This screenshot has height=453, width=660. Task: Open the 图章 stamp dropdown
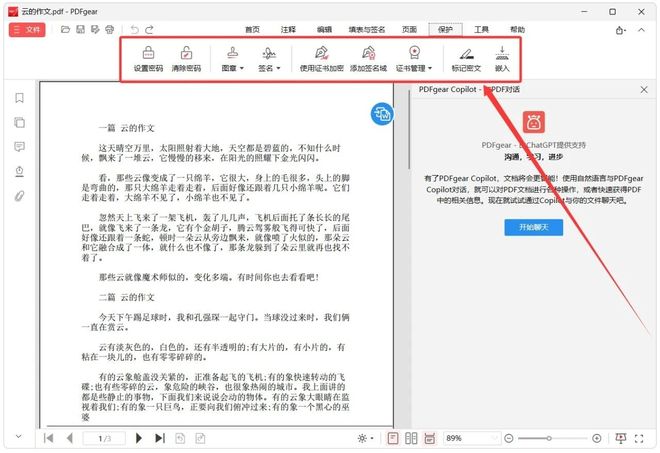[x=232, y=59]
